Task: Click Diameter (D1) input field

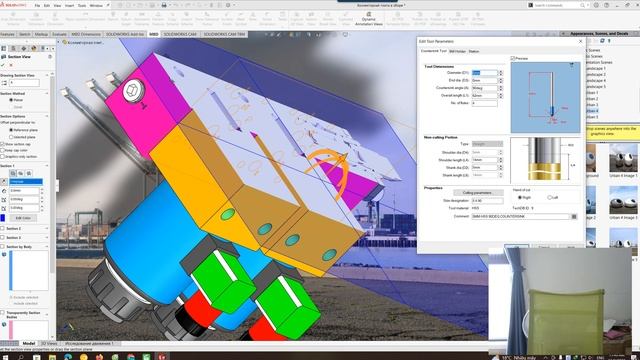Action: (485, 73)
